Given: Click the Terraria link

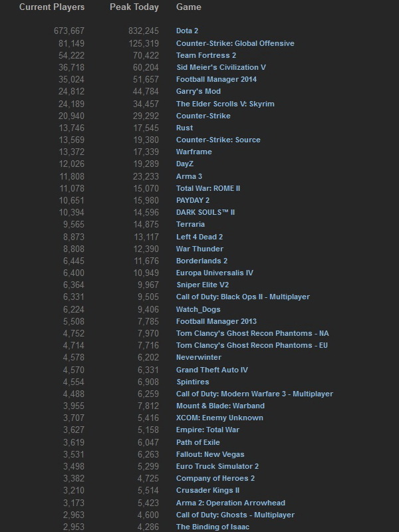Looking at the screenshot, I should pos(190,224).
